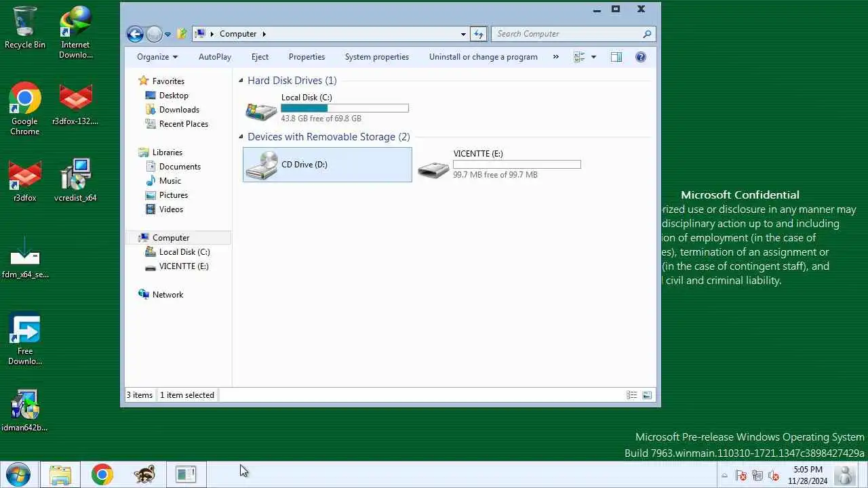Switch to details view in status bar
The height and width of the screenshot is (488, 868).
tap(632, 395)
